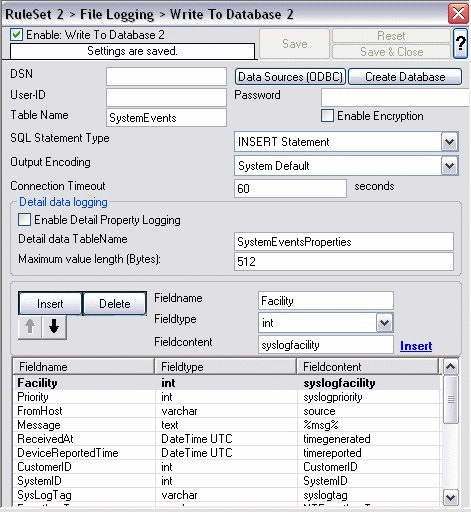
Task: Open help via question mark icon
Action: [461, 43]
